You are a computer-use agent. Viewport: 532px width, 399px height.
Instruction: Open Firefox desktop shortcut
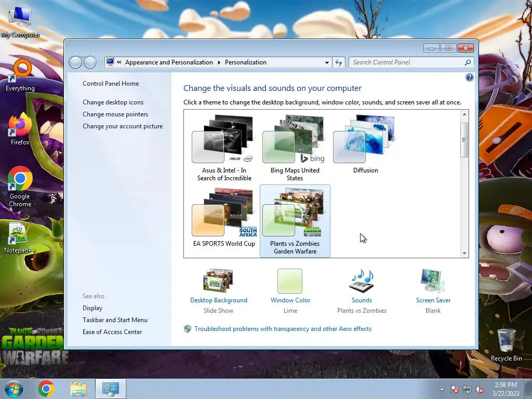(x=20, y=129)
